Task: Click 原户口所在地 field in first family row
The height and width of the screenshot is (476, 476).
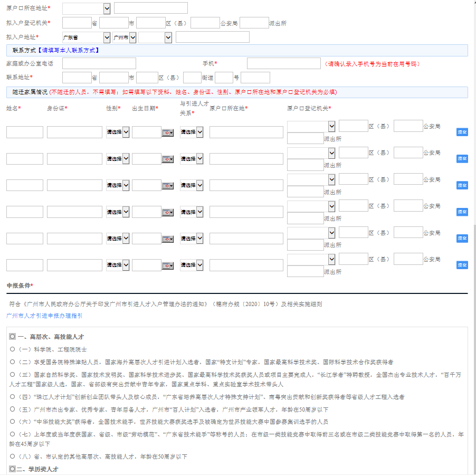Action: coord(246,132)
